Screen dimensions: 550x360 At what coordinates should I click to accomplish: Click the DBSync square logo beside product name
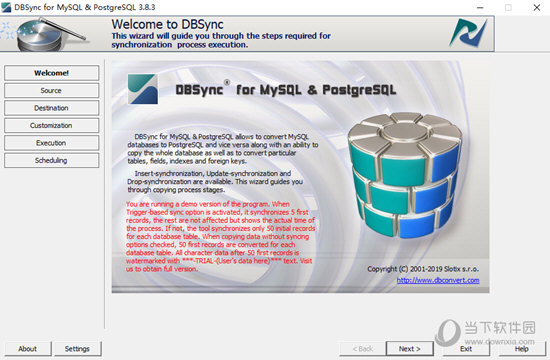[143, 89]
